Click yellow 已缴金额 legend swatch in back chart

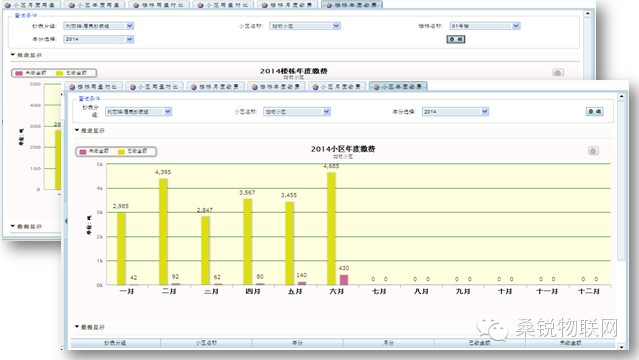[59, 73]
